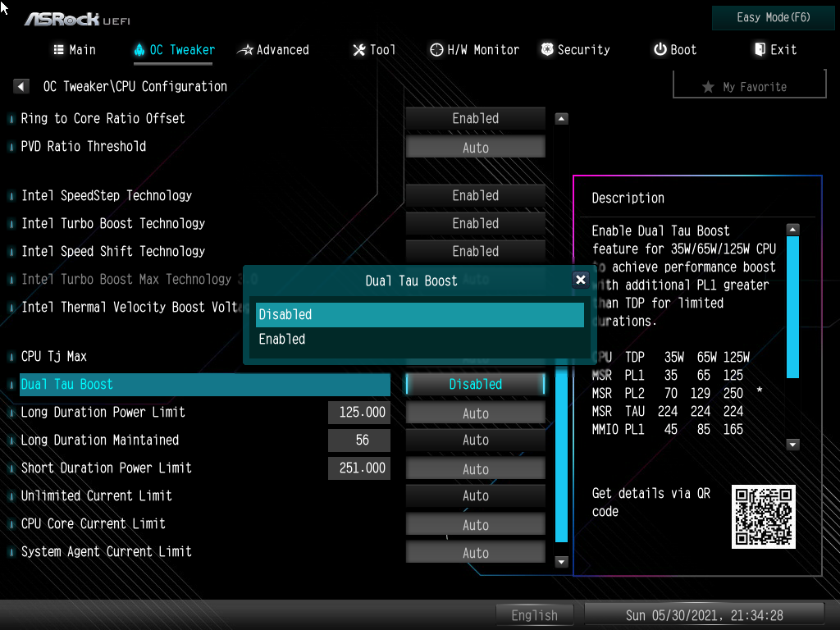Click the 56 Long Duration Maintained value
840x630 pixels.
359,440
